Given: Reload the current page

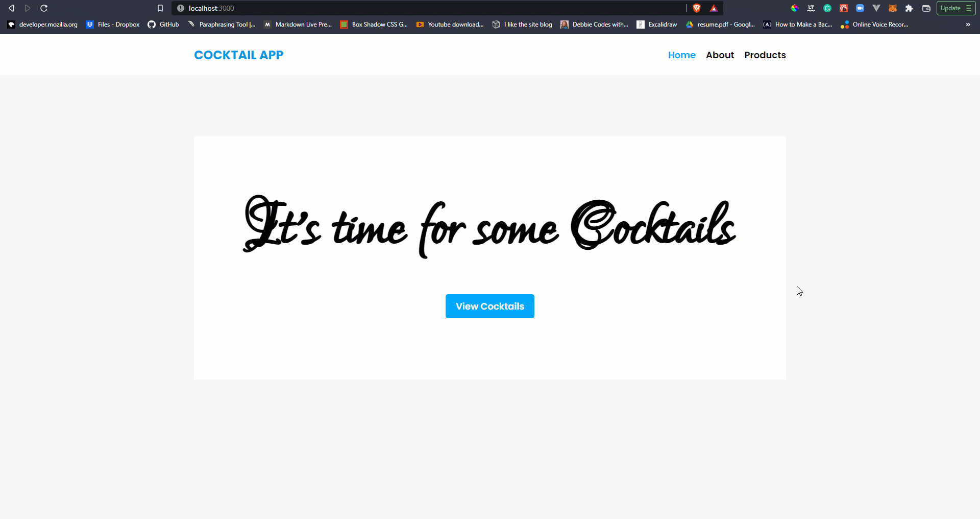Looking at the screenshot, I should [44, 8].
